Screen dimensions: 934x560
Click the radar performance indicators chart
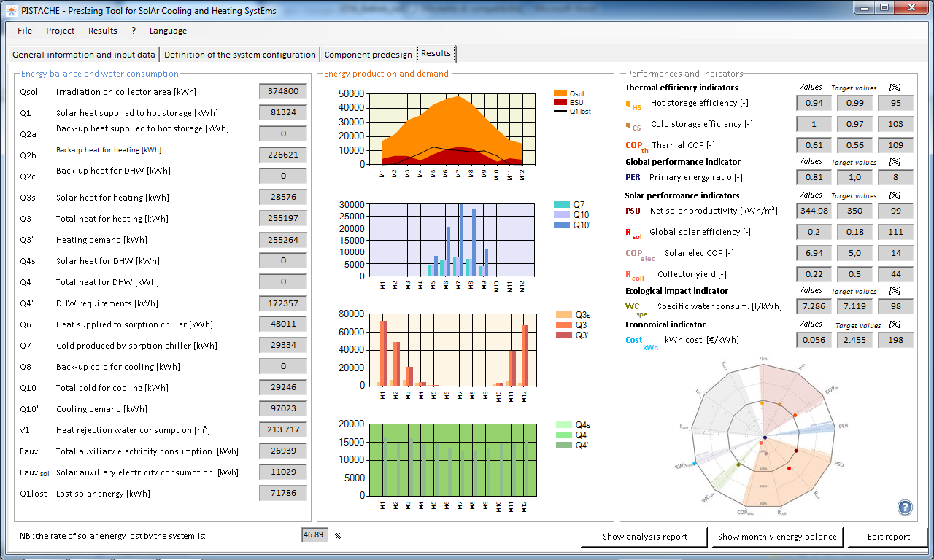tap(765, 437)
